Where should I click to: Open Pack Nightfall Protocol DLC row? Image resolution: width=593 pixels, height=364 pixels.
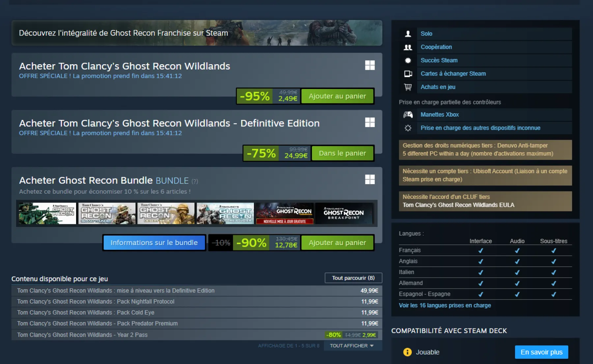point(197,301)
